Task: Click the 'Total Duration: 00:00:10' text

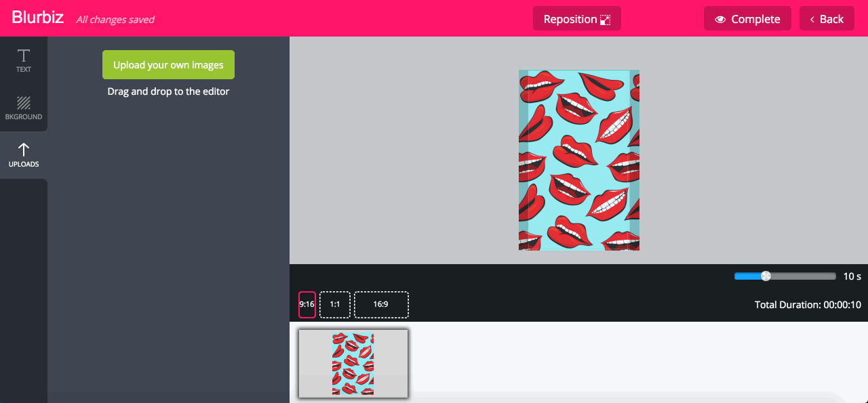Action: click(808, 305)
